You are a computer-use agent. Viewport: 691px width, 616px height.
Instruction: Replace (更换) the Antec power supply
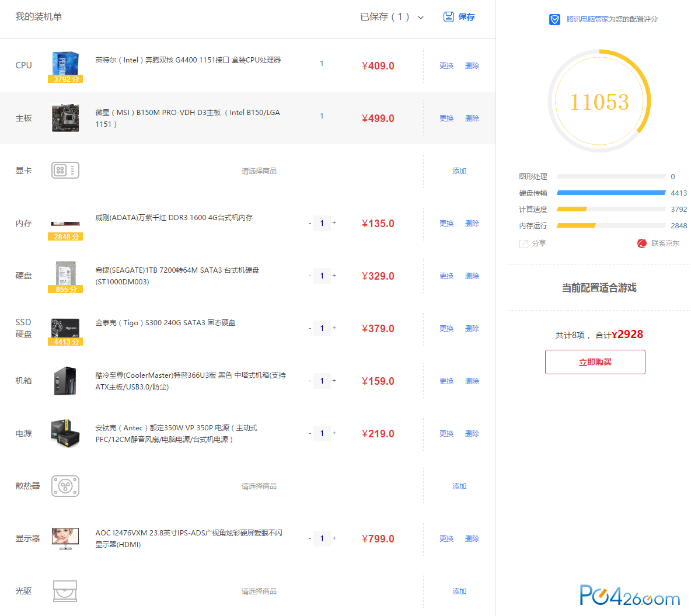(x=446, y=433)
